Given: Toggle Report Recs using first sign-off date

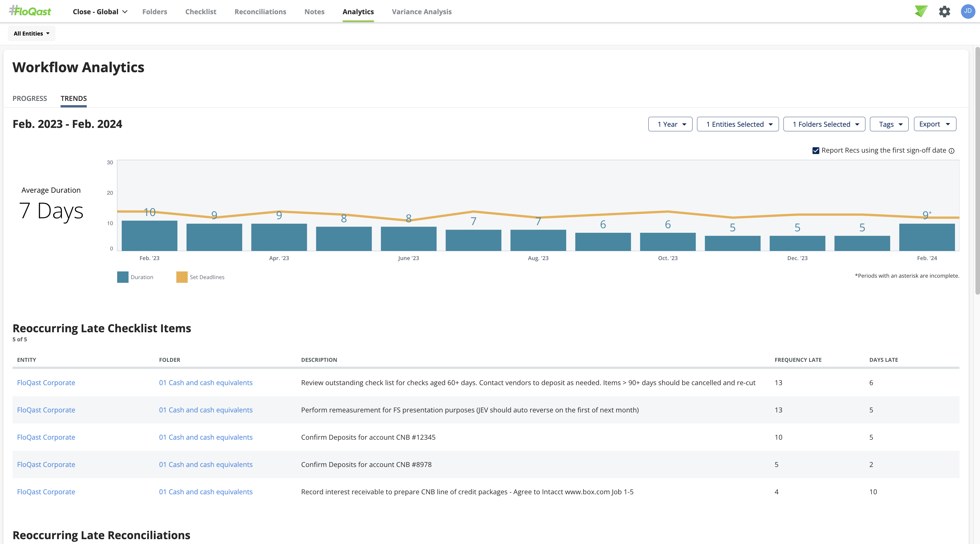Looking at the screenshot, I should [x=816, y=151].
